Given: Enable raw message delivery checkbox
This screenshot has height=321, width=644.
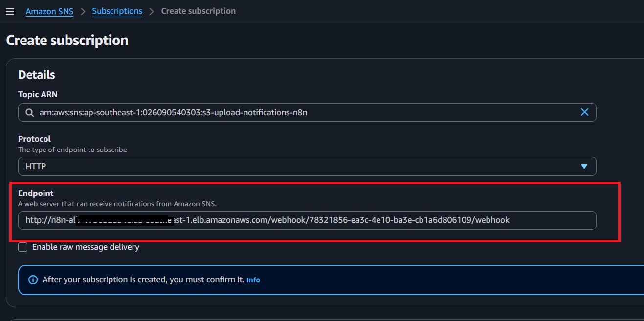Looking at the screenshot, I should click(x=23, y=247).
